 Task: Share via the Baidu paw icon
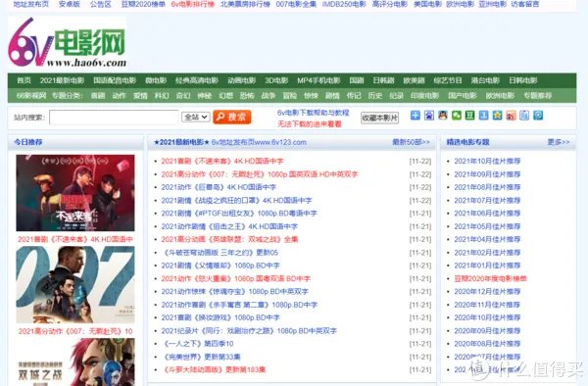point(428,116)
